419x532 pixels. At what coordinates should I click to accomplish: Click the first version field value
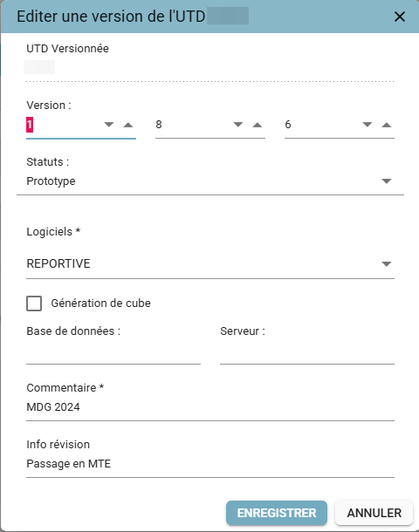coord(64,125)
